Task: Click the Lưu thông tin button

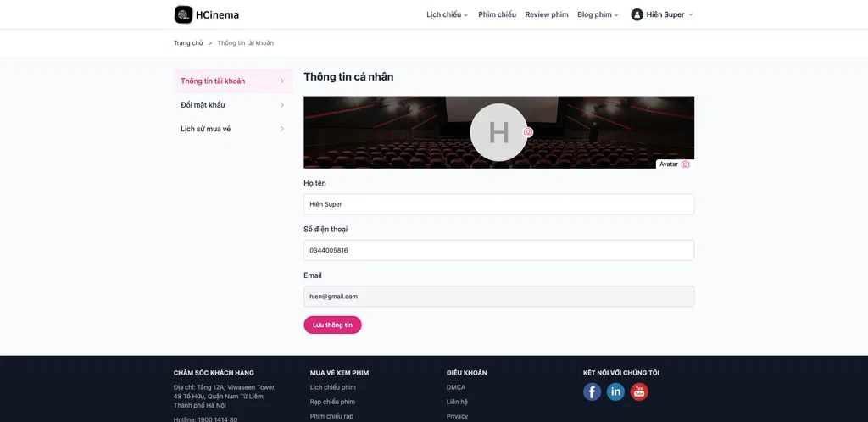Action: tap(332, 325)
